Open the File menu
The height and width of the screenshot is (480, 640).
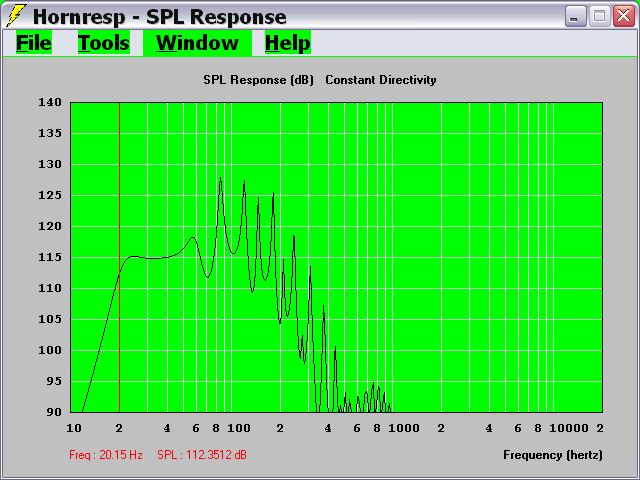point(34,43)
